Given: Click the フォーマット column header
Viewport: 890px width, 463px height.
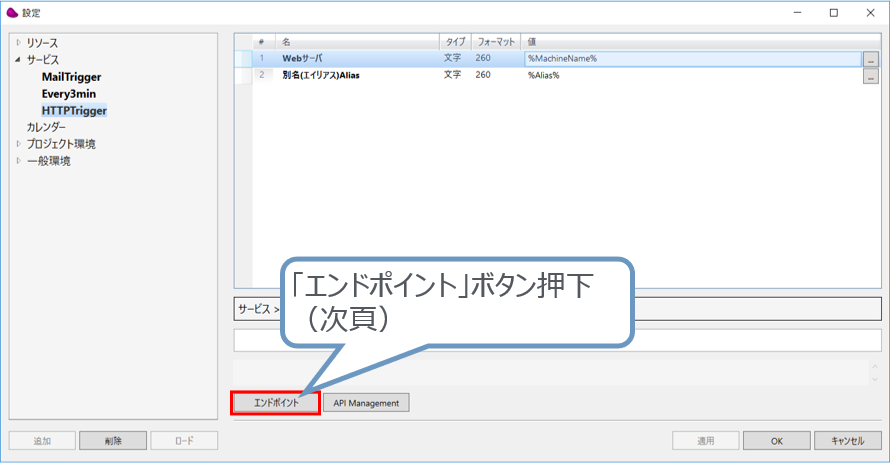Looking at the screenshot, I should tap(496, 42).
